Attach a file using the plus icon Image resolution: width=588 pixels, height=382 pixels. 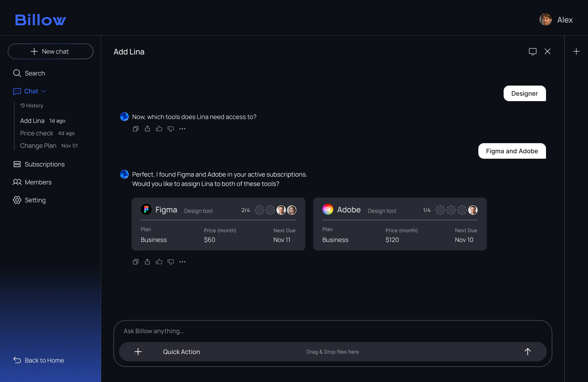coord(138,352)
